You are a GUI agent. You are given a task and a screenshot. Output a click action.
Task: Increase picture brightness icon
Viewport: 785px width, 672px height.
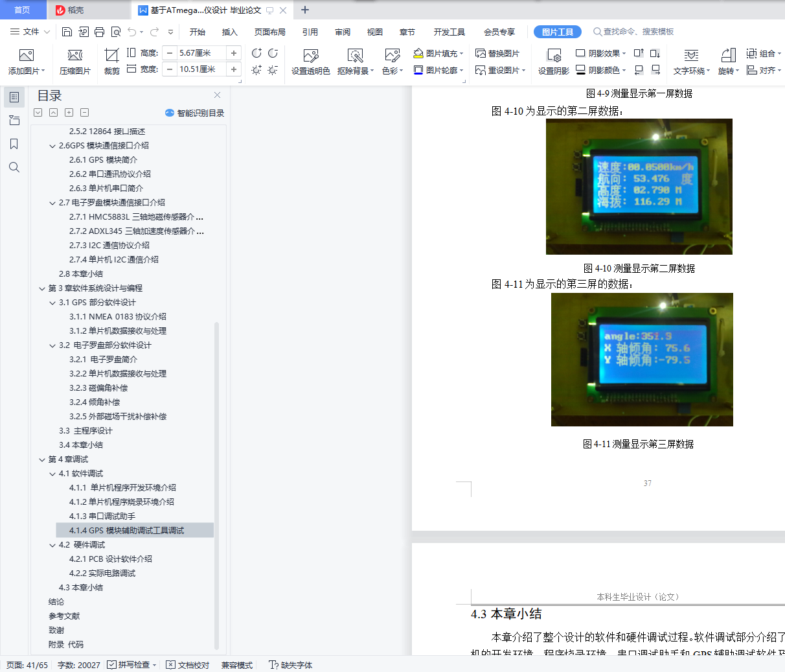pos(256,69)
